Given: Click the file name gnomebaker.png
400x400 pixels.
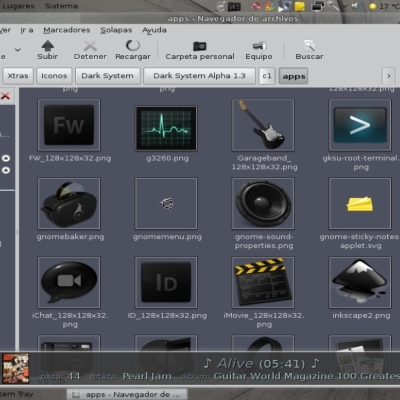Looking at the screenshot, I should pyautogui.click(x=70, y=237).
